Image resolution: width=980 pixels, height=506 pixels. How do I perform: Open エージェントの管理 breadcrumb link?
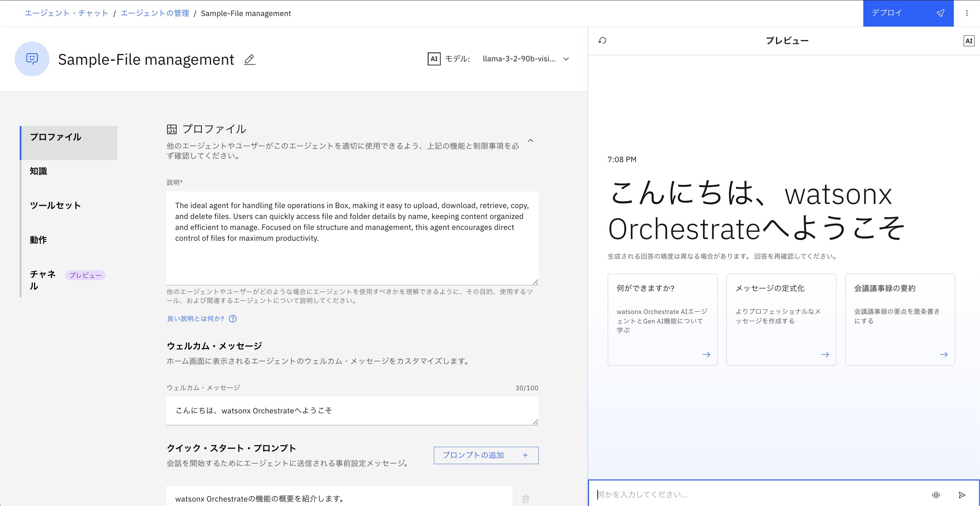point(155,13)
